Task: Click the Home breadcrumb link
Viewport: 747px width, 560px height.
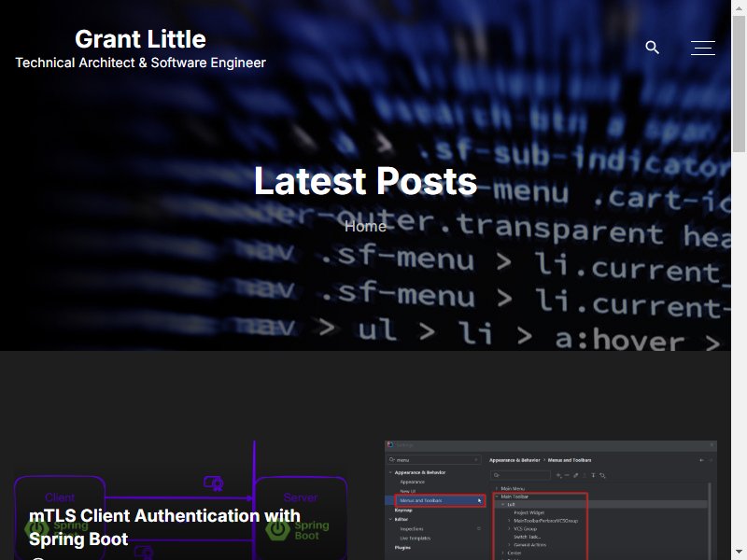Action: [x=365, y=226]
